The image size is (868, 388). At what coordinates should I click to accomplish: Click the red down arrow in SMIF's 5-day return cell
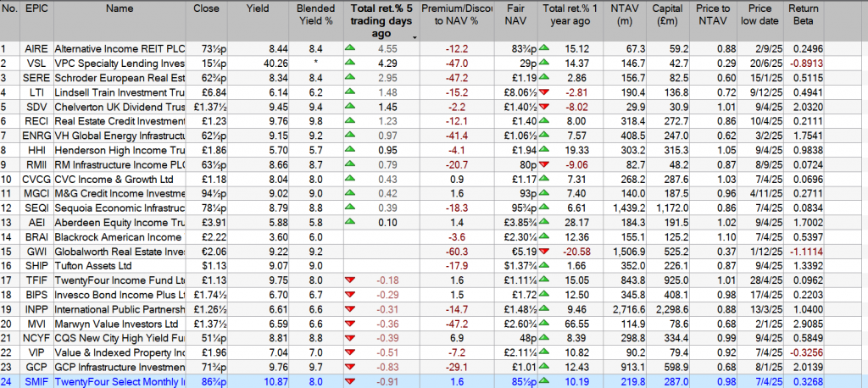point(348,380)
